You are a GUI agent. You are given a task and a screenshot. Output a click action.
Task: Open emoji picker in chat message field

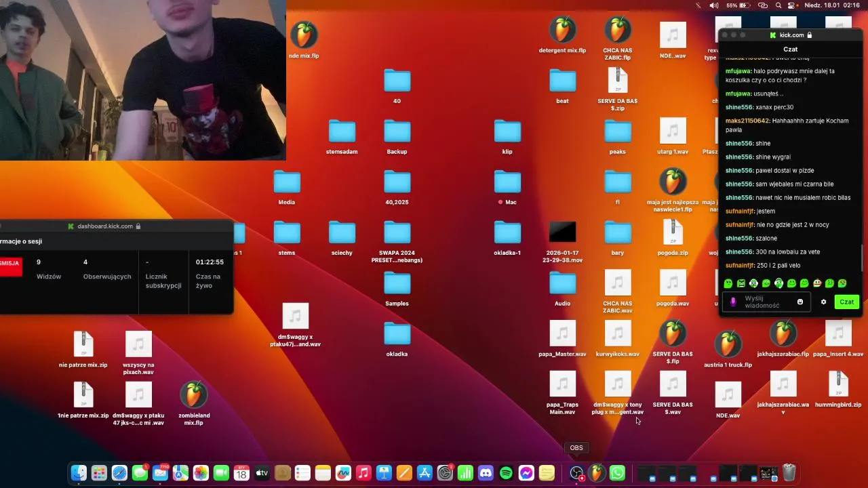[800, 302]
